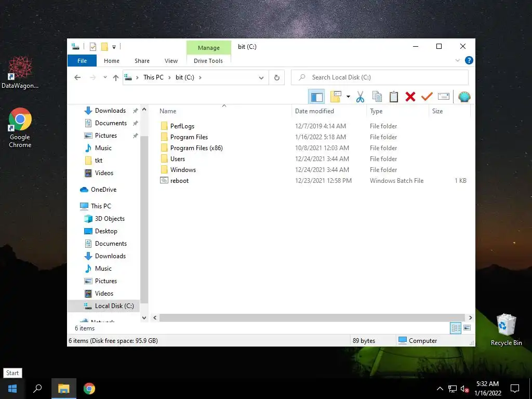Click the orange checkmark Properties icon
532x399 pixels.
[x=427, y=97]
